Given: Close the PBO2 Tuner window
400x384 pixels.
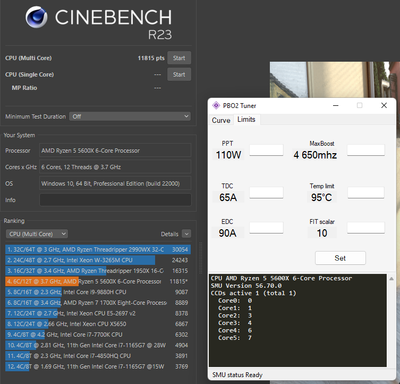Looking at the screenshot, I should click(384, 105).
